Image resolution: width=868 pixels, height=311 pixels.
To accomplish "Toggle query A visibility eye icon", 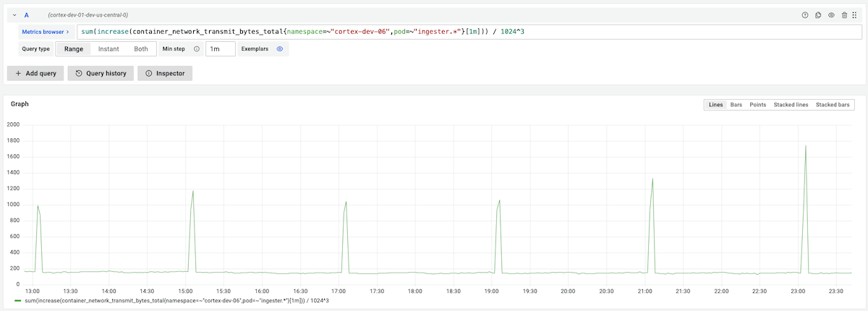I will [x=831, y=14].
